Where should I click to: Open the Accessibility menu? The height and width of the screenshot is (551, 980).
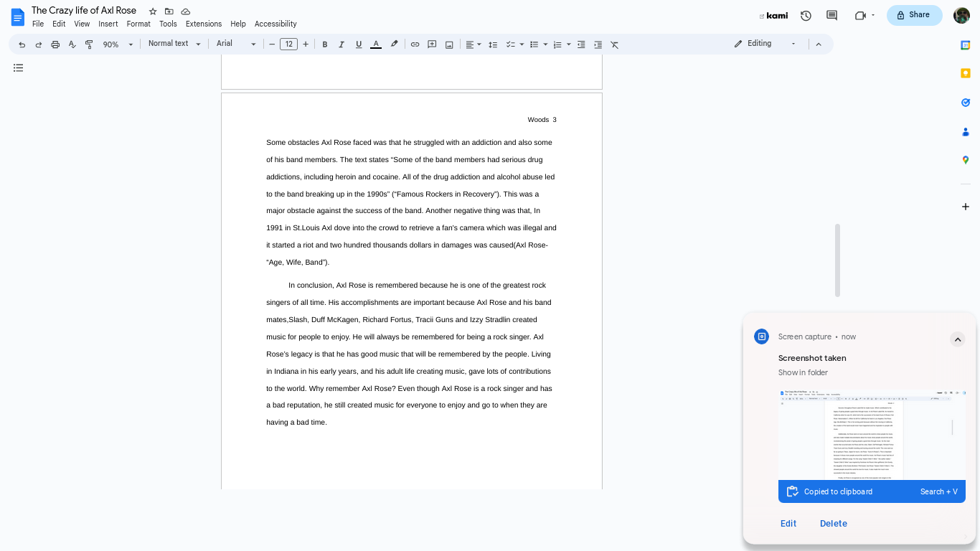click(x=275, y=24)
